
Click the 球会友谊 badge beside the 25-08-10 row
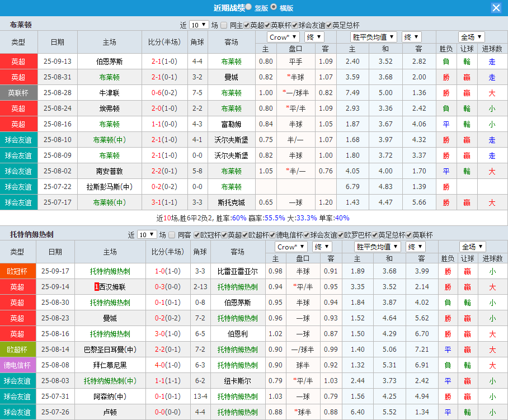click(x=18, y=140)
